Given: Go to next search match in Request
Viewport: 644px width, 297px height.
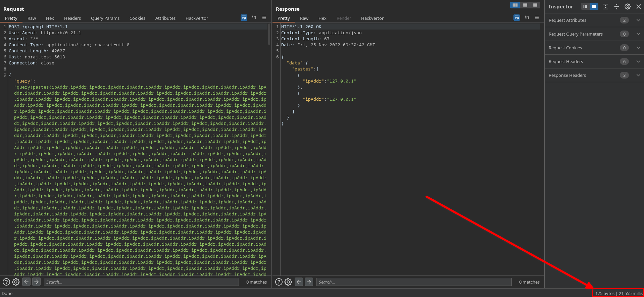Looking at the screenshot, I should coord(37,282).
